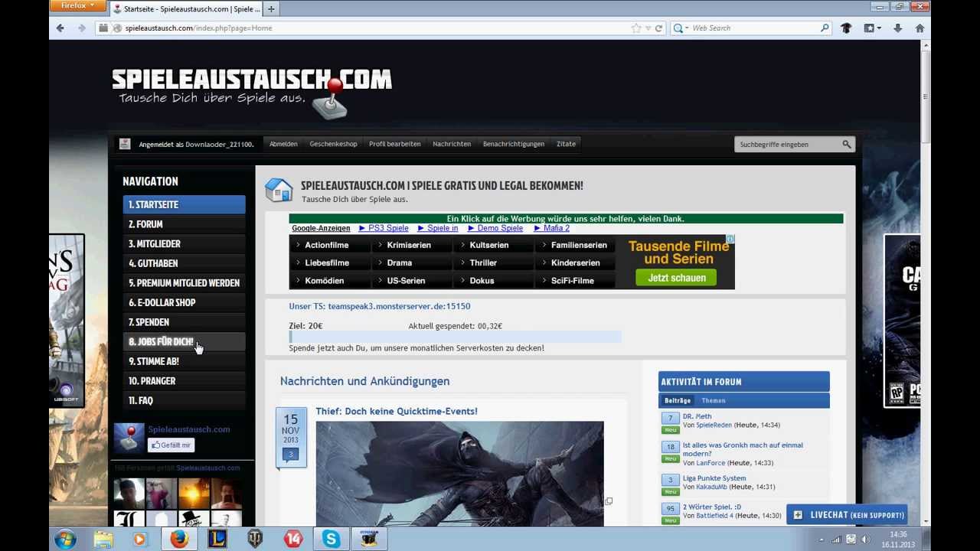The image size is (980, 551).
Task: Open the Pranger navigation entry
Action: 184,381
